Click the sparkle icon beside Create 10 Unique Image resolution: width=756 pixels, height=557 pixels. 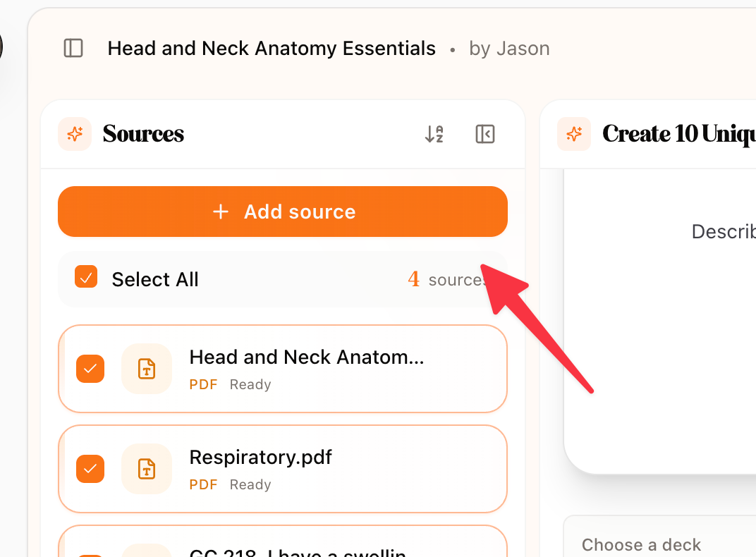coord(574,134)
